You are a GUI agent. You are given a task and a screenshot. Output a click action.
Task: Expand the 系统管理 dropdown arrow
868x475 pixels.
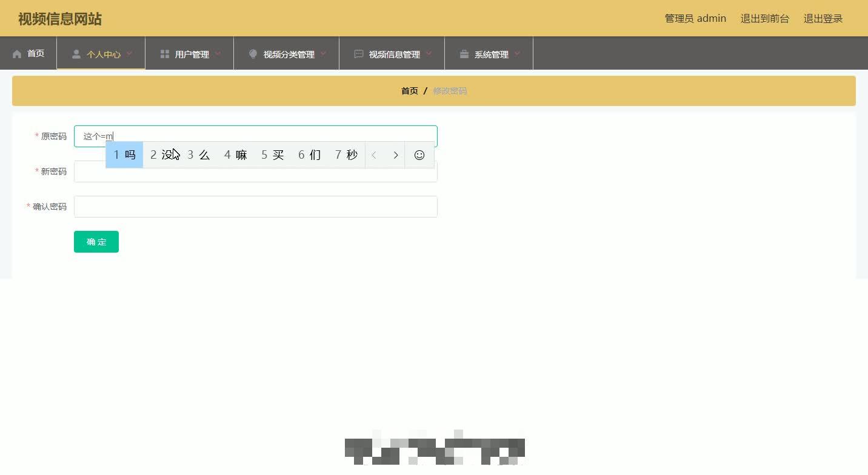[517, 54]
